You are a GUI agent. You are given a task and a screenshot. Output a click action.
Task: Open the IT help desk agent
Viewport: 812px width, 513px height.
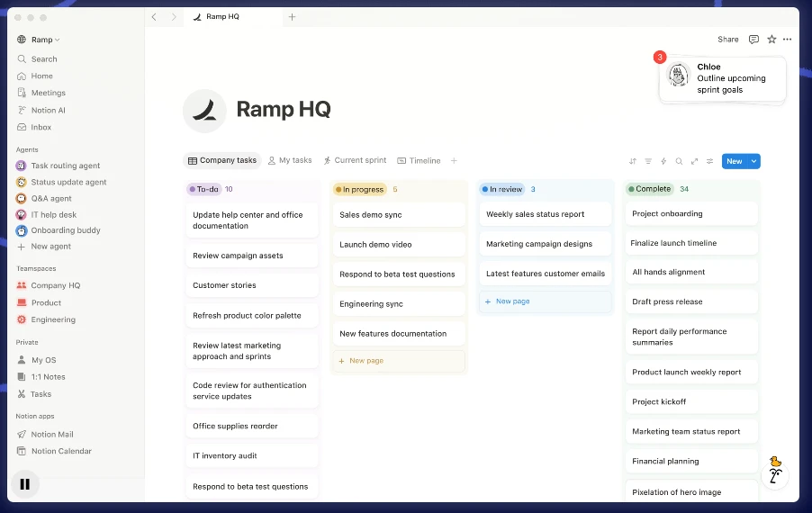tap(46, 215)
